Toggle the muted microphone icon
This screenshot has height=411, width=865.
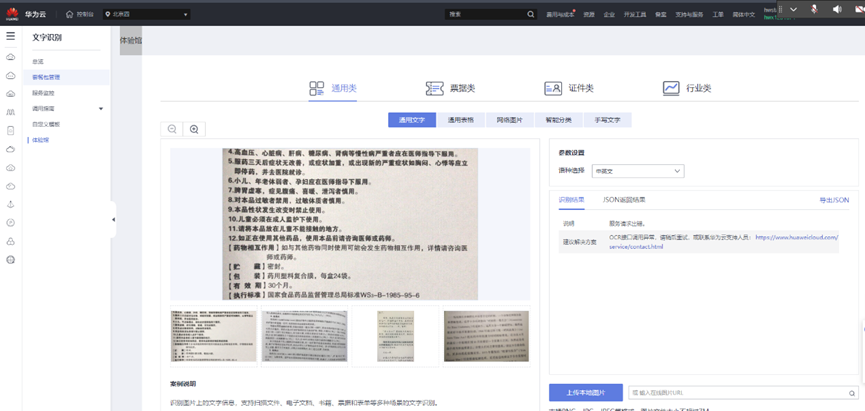(814, 9)
